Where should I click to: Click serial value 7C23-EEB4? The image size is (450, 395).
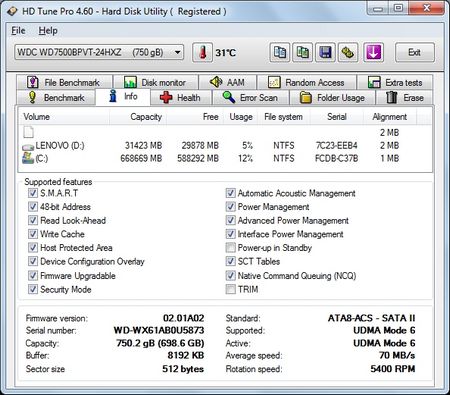(x=337, y=146)
